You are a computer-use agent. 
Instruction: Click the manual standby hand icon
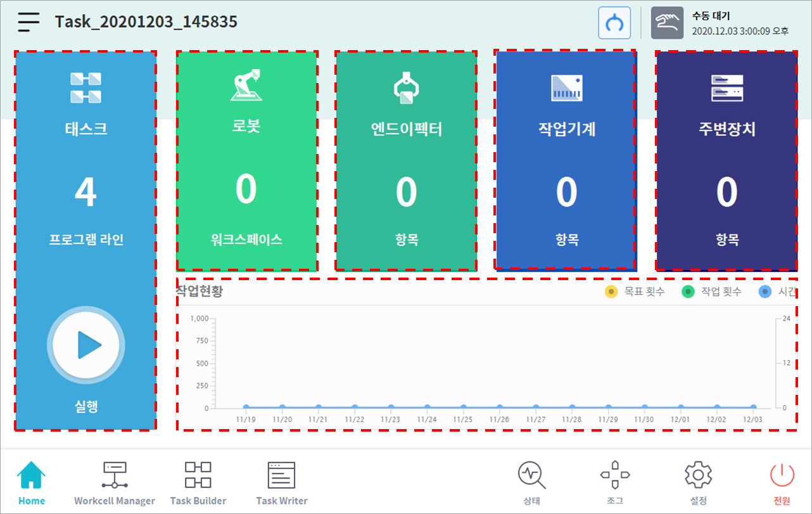[x=667, y=23]
